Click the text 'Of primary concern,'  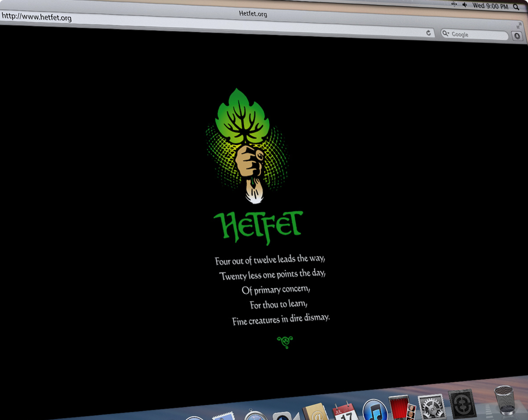point(276,290)
